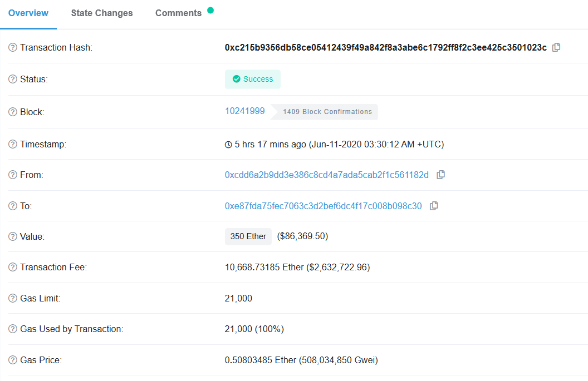Copy the To address icon
This screenshot has width=588, height=381.
click(x=434, y=206)
